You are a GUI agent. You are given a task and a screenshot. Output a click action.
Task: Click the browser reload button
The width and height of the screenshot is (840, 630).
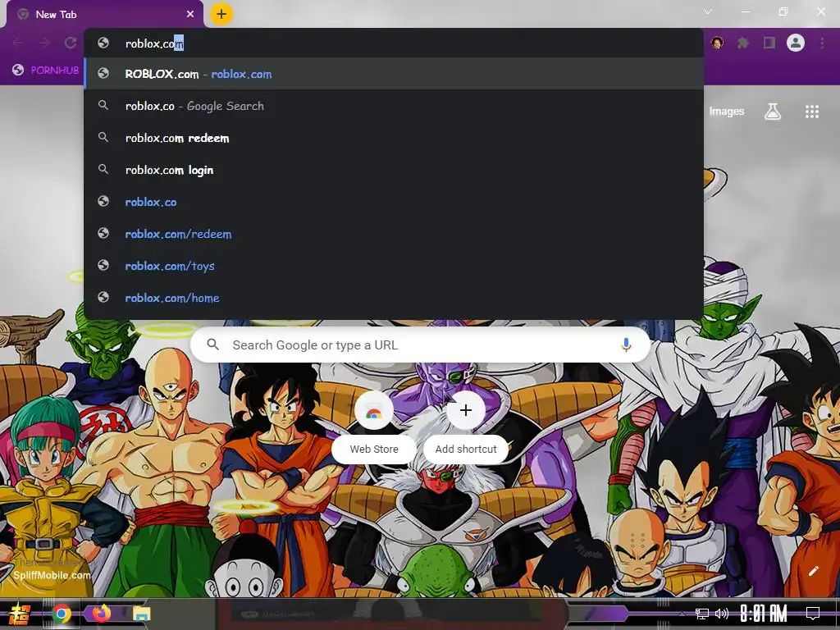tap(71, 43)
